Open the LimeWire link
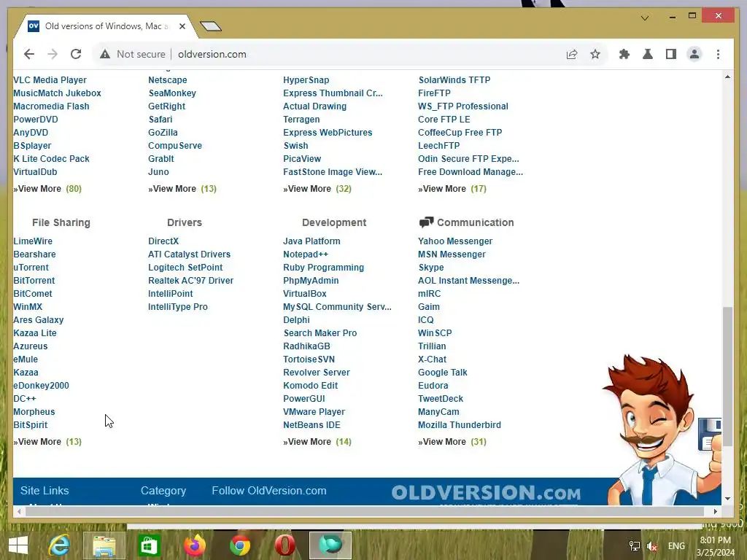 click(33, 241)
